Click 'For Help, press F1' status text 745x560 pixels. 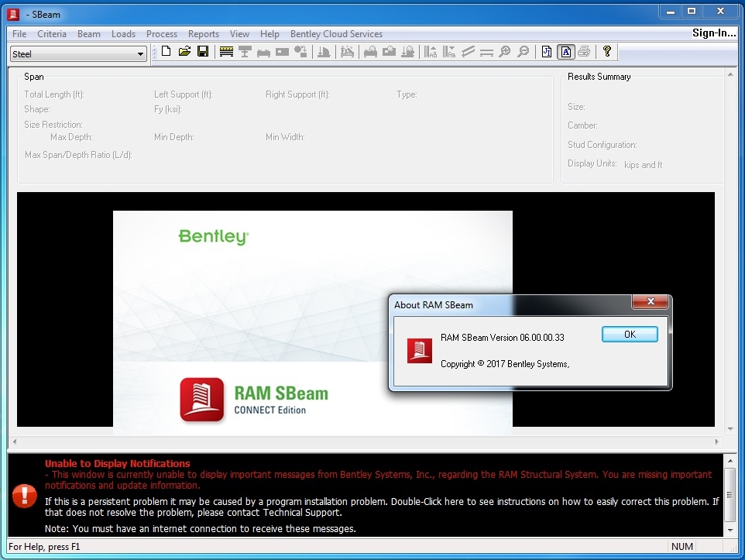[44, 547]
